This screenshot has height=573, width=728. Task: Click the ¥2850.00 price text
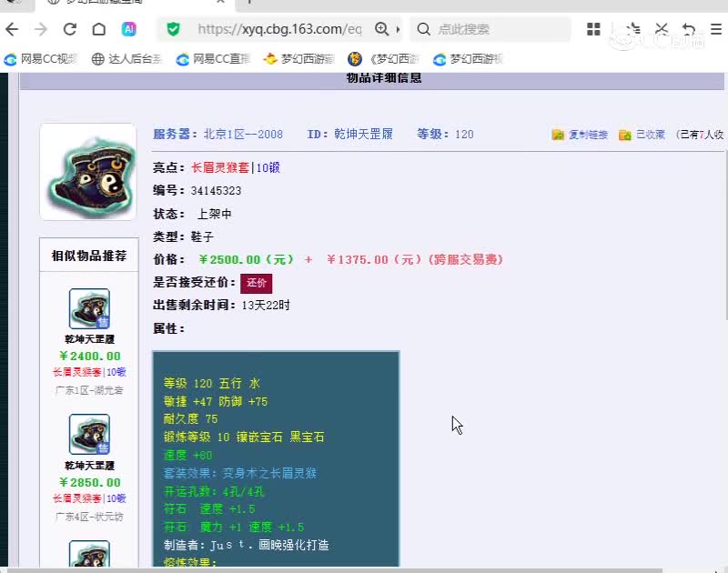click(x=90, y=483)
